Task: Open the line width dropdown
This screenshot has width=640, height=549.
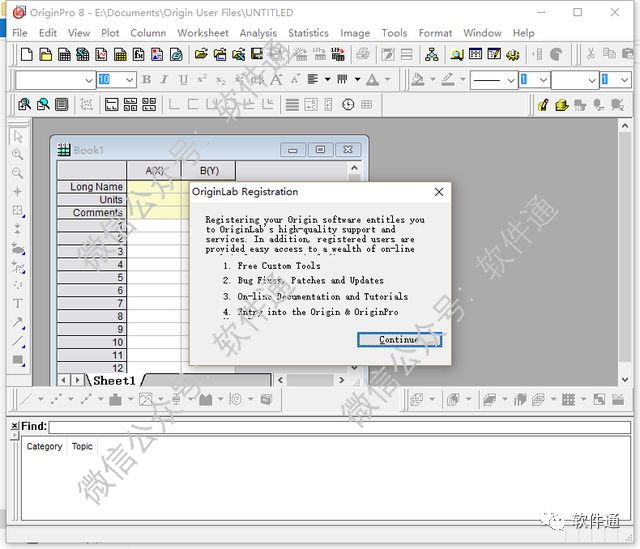Action: [x=543, y=80]
